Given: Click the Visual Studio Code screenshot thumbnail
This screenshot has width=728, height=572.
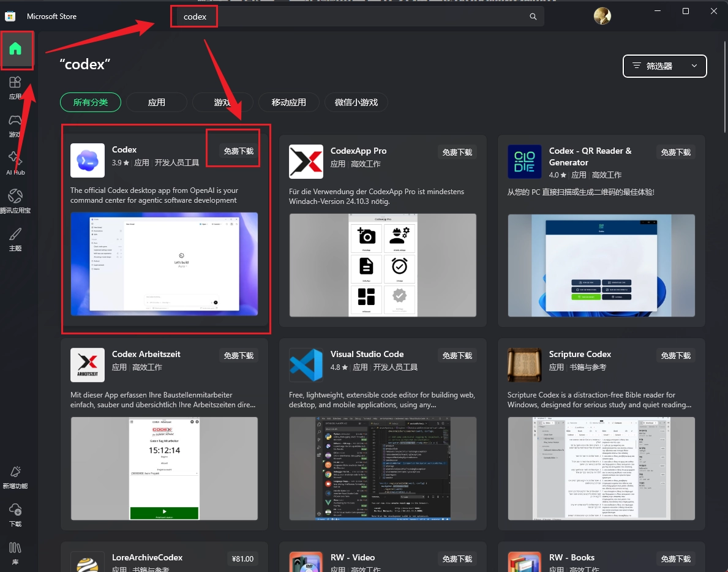Looking at the screenshot, I should pyautogui.click(x=383, y=469).
